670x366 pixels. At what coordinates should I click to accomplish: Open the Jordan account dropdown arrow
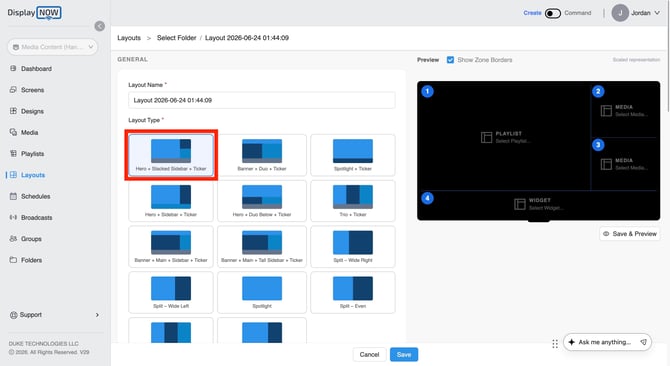(657, 13)
